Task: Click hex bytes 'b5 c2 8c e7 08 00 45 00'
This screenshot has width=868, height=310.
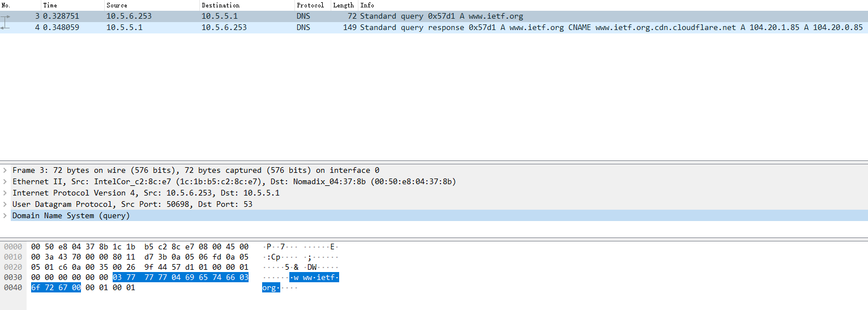Action: [196, 247]
